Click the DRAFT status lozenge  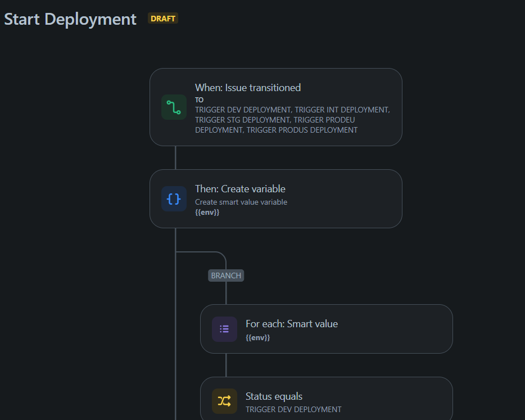coord(162,18)
